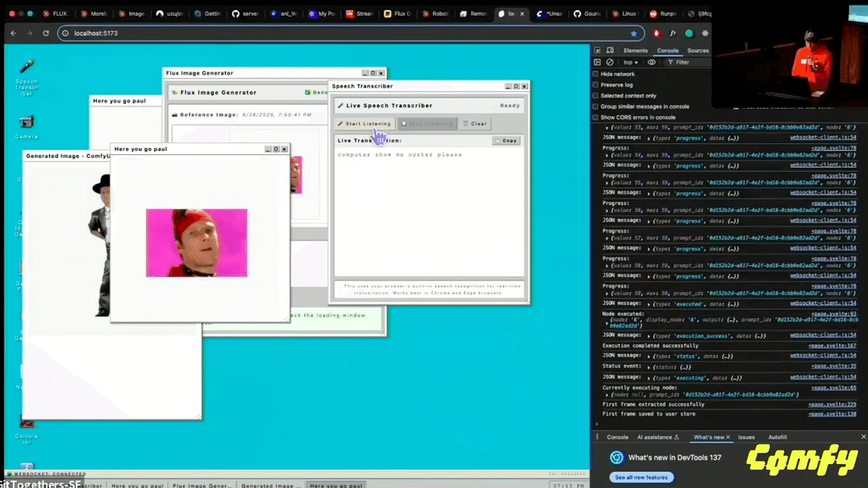Viewport: 868px width, 488px height.
Task: Expand the executing JSON message entry
Action: [x=648, y=377]
